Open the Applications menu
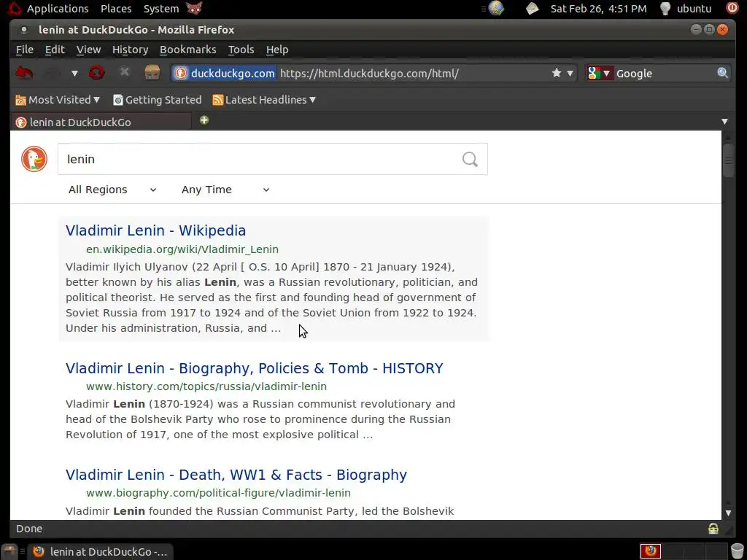Screen dimensions: 747x560 tap(58, 9)
